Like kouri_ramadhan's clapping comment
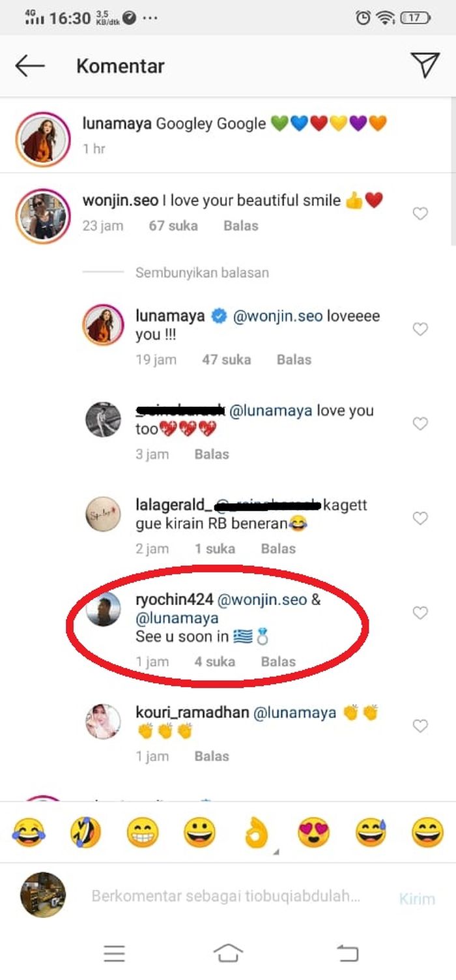The height and width of the screenshot is (980, 456). pyautogui.click(x=421, y=726)
